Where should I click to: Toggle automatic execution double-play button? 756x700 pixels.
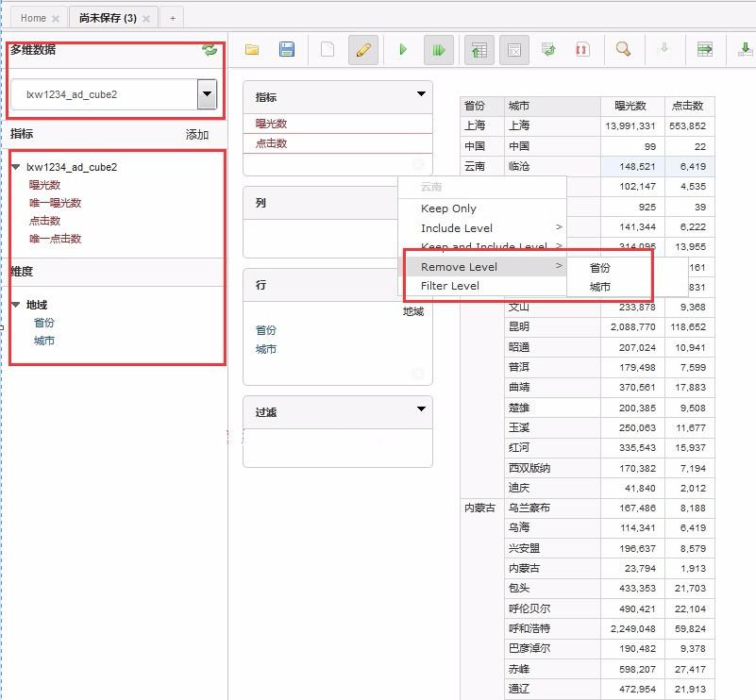coord(439,50)
